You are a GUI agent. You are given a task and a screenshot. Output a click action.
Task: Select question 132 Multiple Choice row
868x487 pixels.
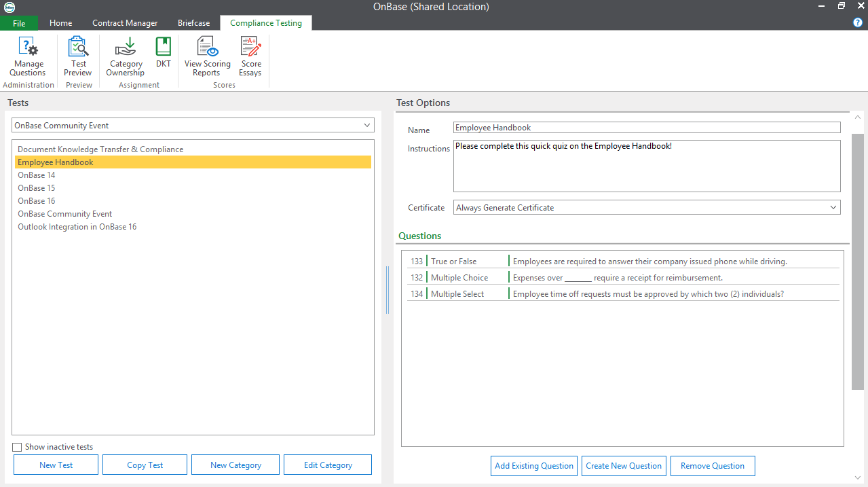[x=623, y=277]
